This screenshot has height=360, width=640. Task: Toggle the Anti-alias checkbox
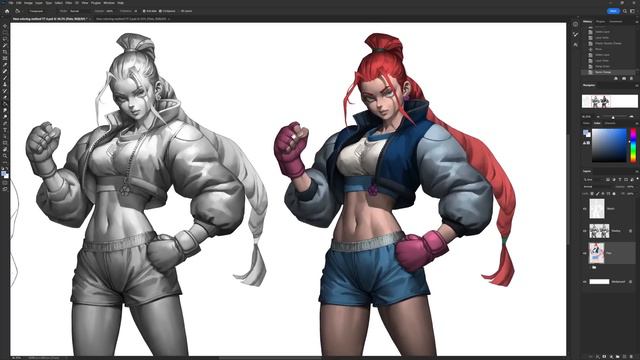click(144, 11)
